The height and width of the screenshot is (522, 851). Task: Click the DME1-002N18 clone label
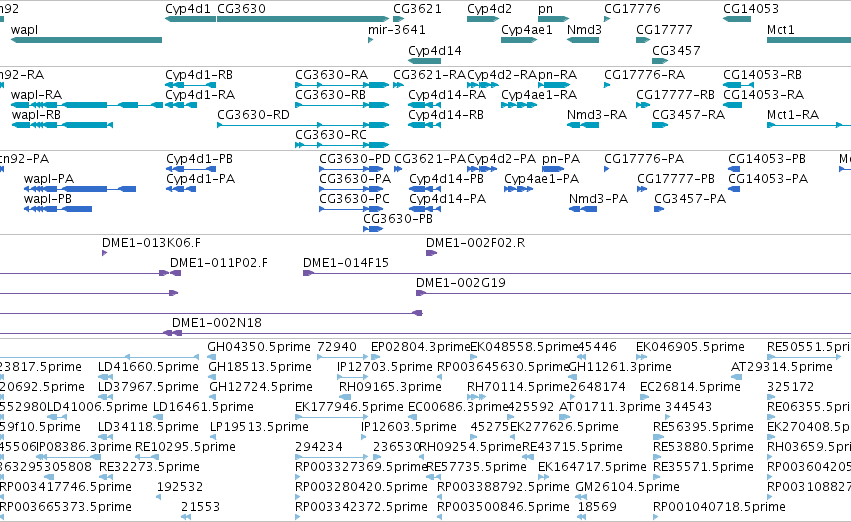coord(217,323)
